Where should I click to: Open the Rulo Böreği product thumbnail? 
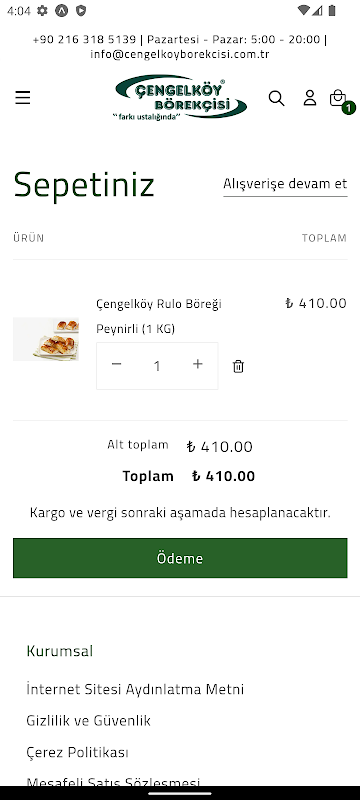pyautogui.click(x=46, y=339)
